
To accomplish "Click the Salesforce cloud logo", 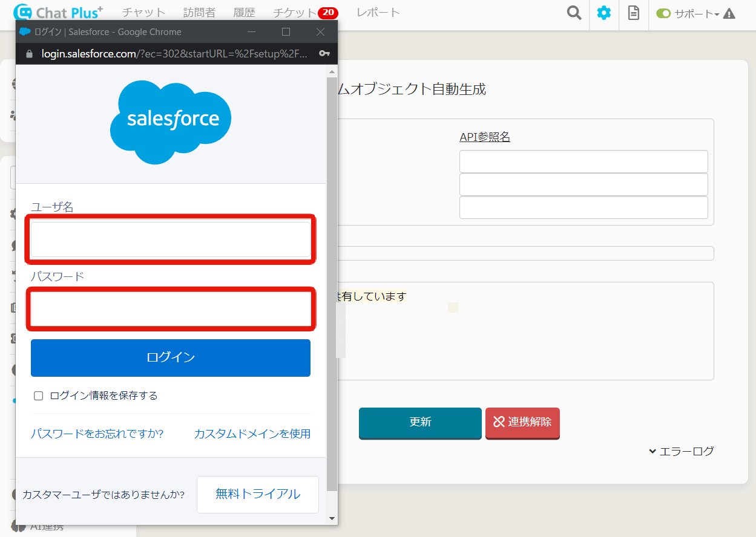I will tap(171, 122).
